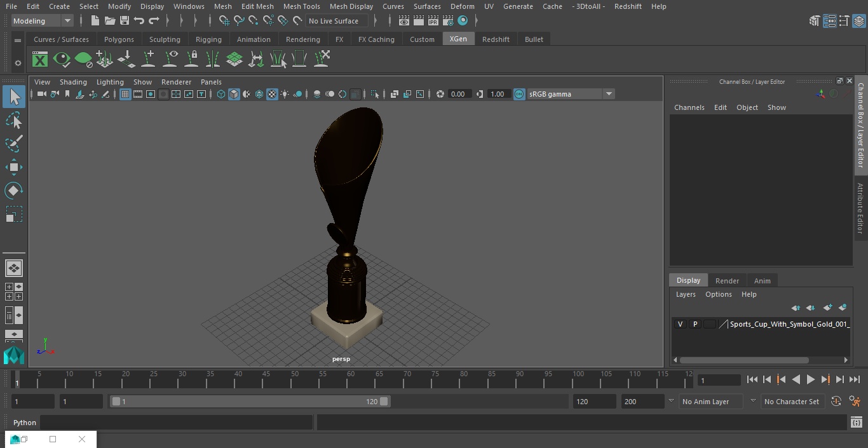
Task: Save the current scene
Action: (x=125, y=21)
